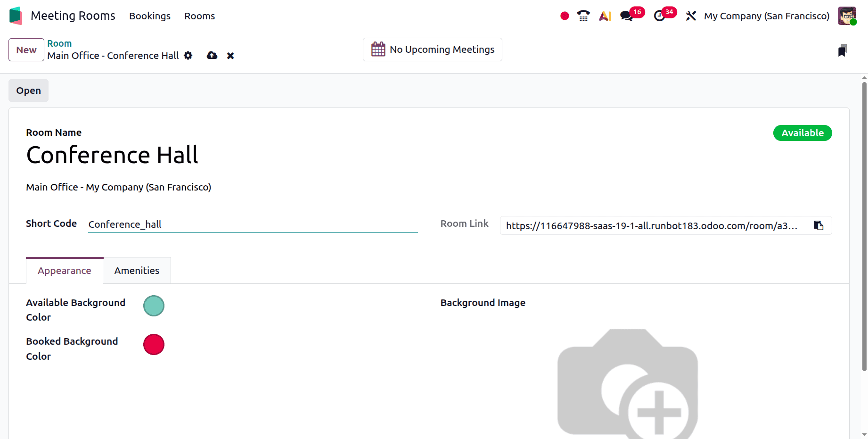
Task: Click the gear actions icon beside Conference Hall
Action: (x=188, y=56)
